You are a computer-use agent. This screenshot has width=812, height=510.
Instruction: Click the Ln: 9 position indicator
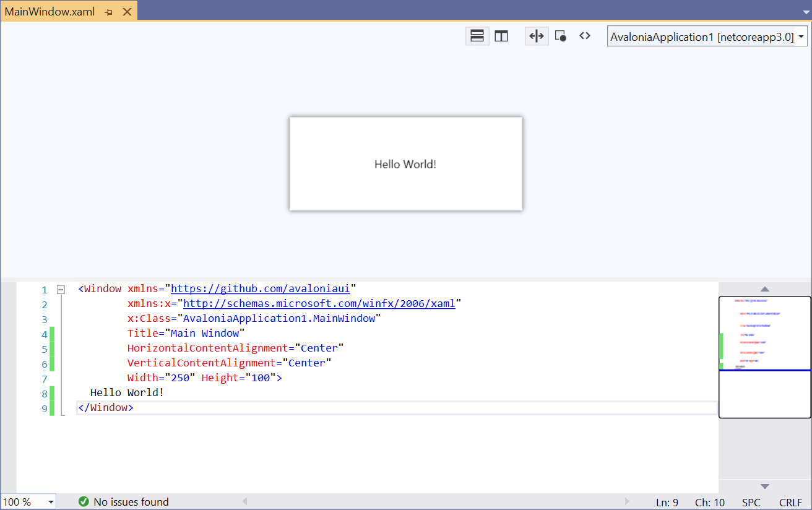point(667,502)
